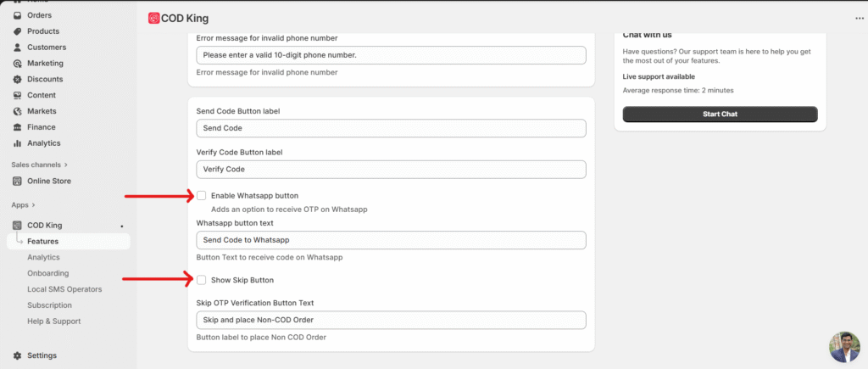Click the Products tag icon
Image resolution: width=868 pixels, height=369 pixels.
[18, 31]
